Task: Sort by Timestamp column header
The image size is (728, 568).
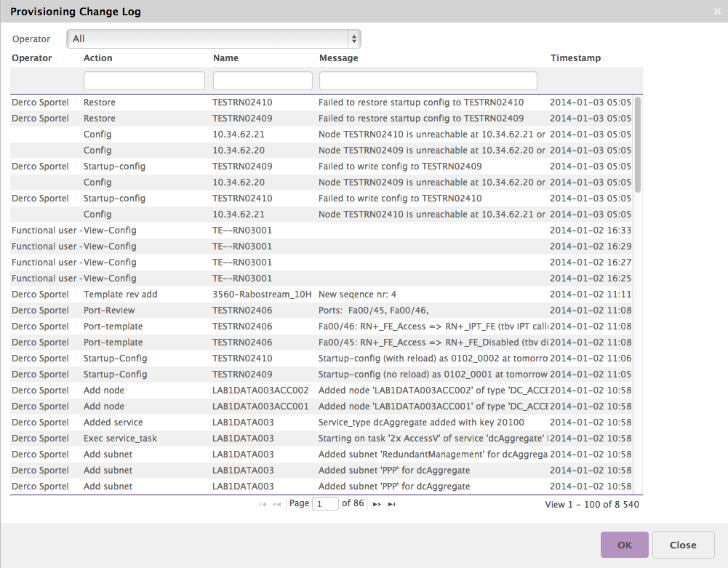Action: pyautogui.click(x=575, y=58)
